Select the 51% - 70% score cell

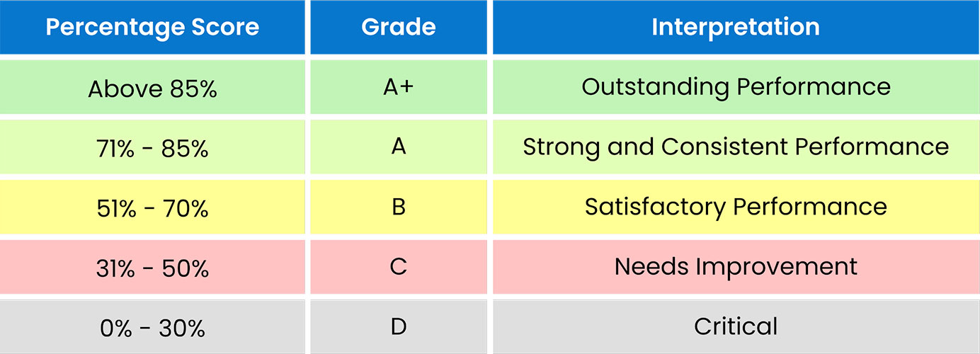pyautogui.click(x=152, y=209)
